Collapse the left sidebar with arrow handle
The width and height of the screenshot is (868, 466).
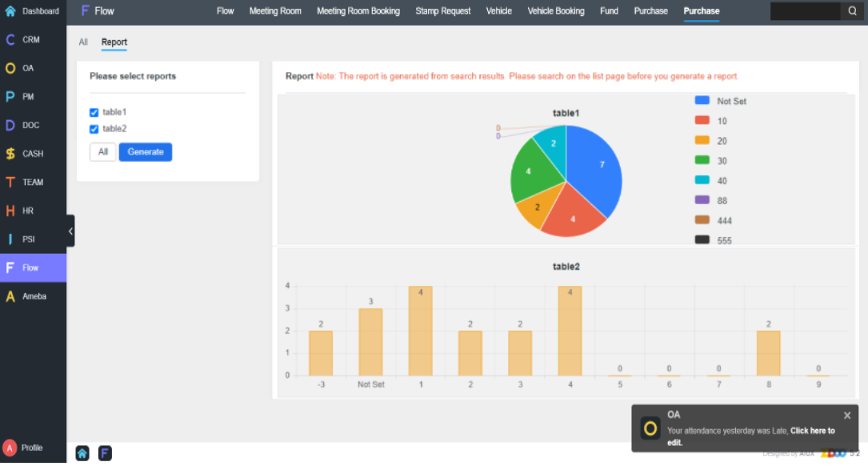pos(70,231)
